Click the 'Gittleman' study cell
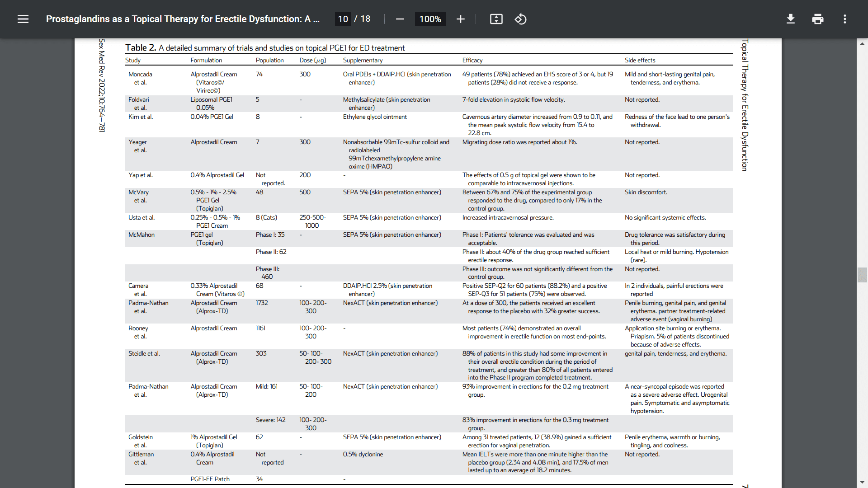The height and width of the screenshot is (488, 868). [141, 458]
